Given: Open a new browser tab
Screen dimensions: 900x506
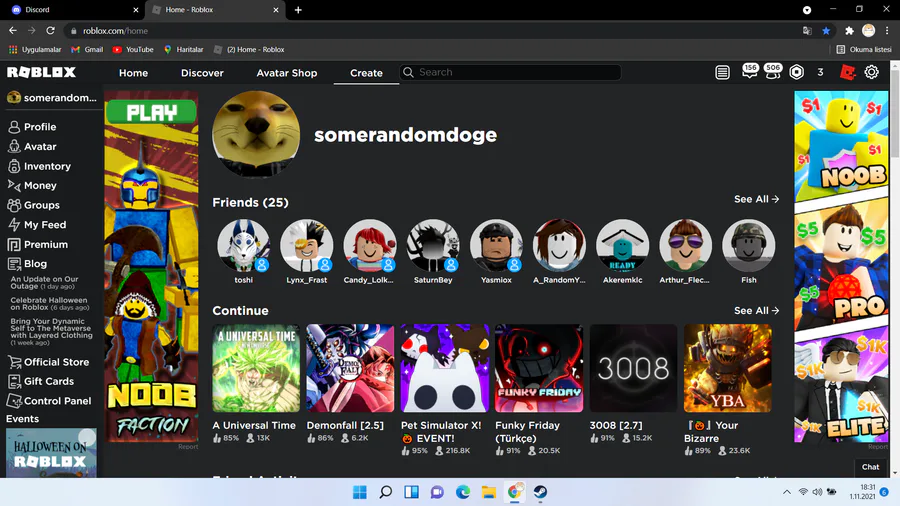Looking at the screenshot, I should coord(298,10).
